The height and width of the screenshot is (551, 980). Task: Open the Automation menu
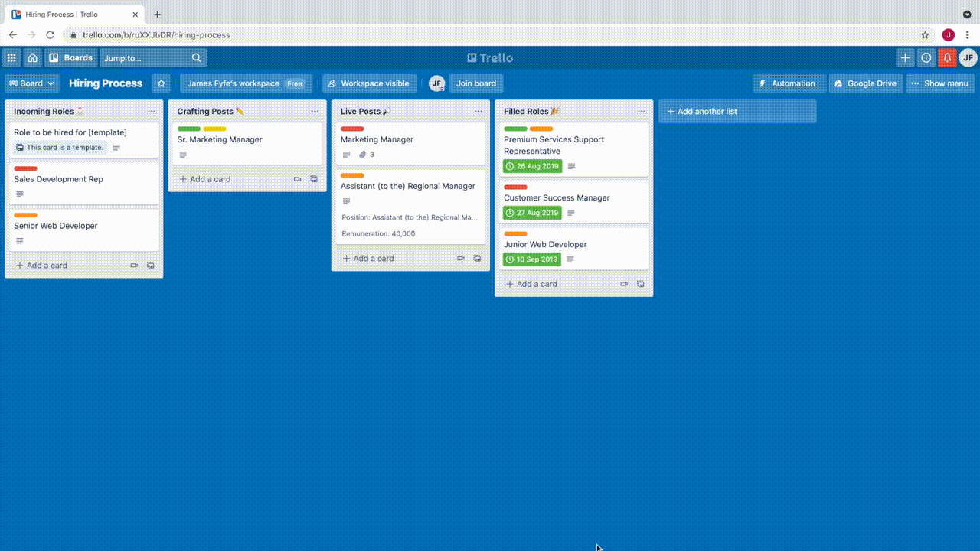tap(789, 83)
